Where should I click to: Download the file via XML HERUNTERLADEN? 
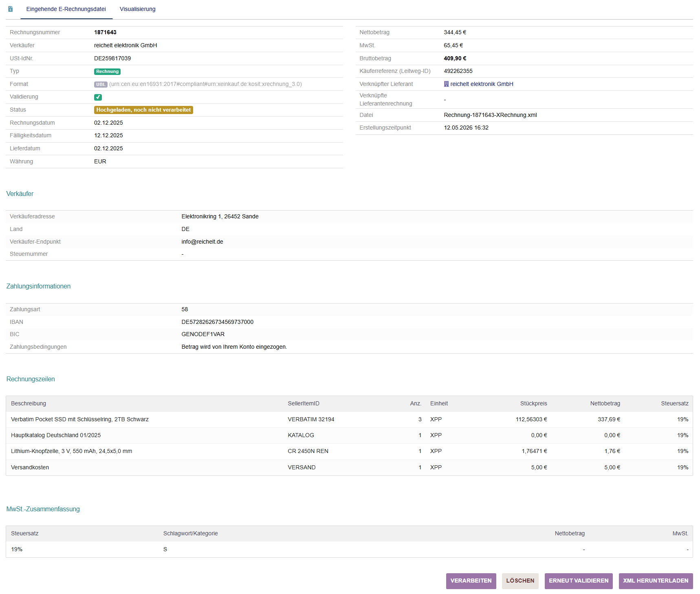click(x=656, y=581)
